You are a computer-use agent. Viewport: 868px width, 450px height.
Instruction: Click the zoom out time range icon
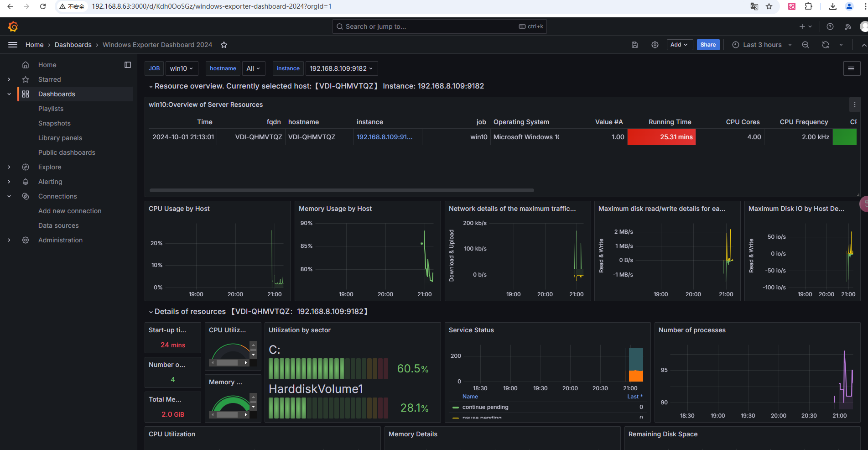click(x=806, y=45)
